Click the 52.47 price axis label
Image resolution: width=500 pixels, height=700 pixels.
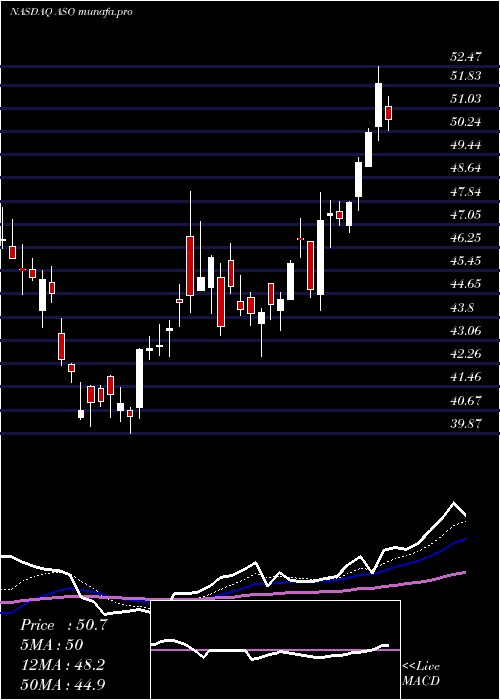coord(466,57)
